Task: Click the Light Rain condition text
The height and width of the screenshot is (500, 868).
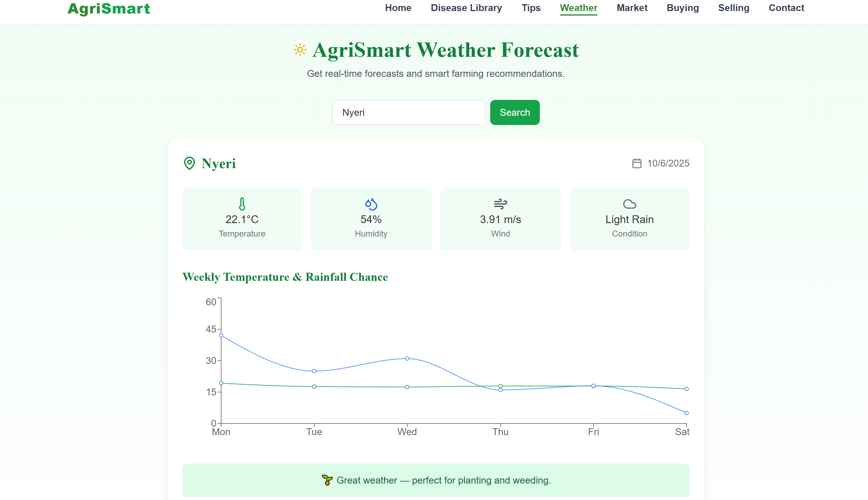Action: click(x=629, y=219)
